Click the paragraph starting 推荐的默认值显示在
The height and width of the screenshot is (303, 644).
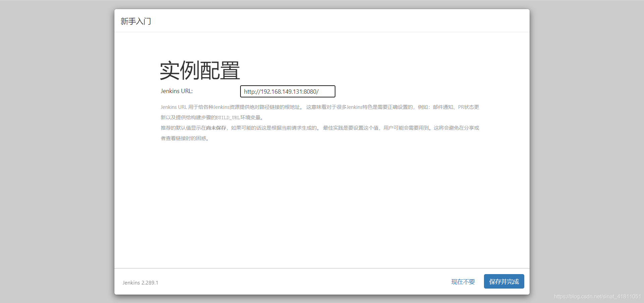click(x=320, y=133)
